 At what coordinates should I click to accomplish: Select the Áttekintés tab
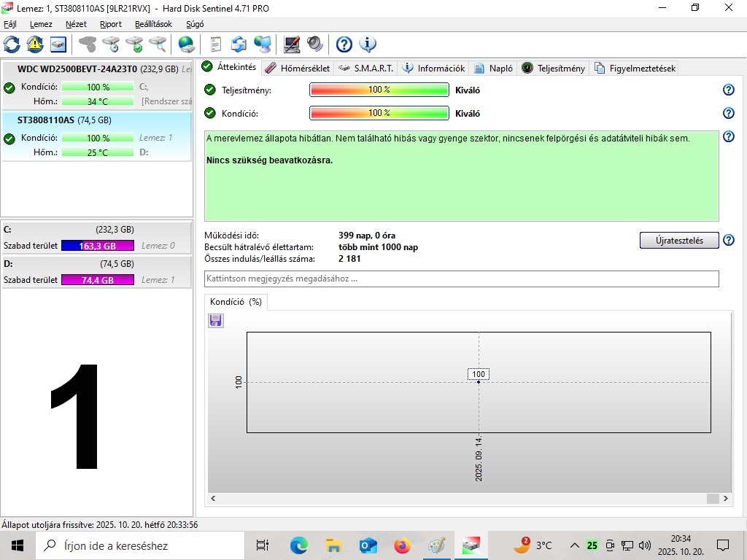click(x=230, y=67)
